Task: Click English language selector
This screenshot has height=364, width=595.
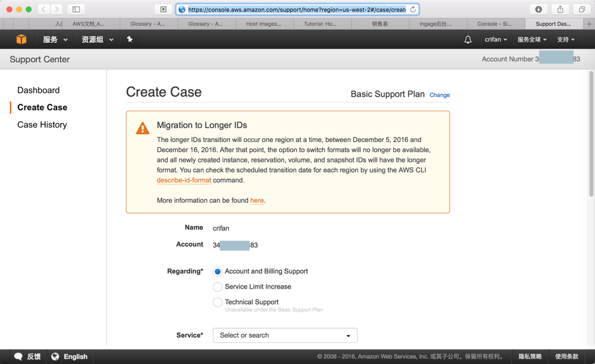Action: (x=75, y=357)
